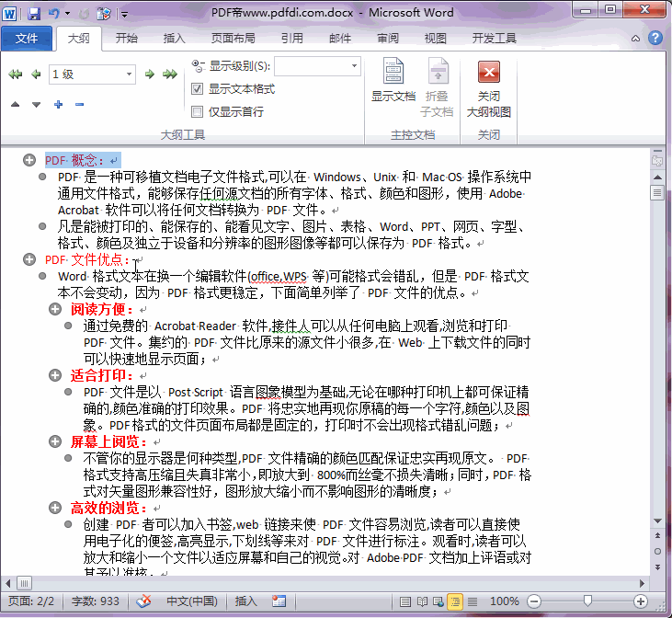672x618 pixels.
Task: Switch to Web Layout view icon
Action: click(x=438, y=601)
